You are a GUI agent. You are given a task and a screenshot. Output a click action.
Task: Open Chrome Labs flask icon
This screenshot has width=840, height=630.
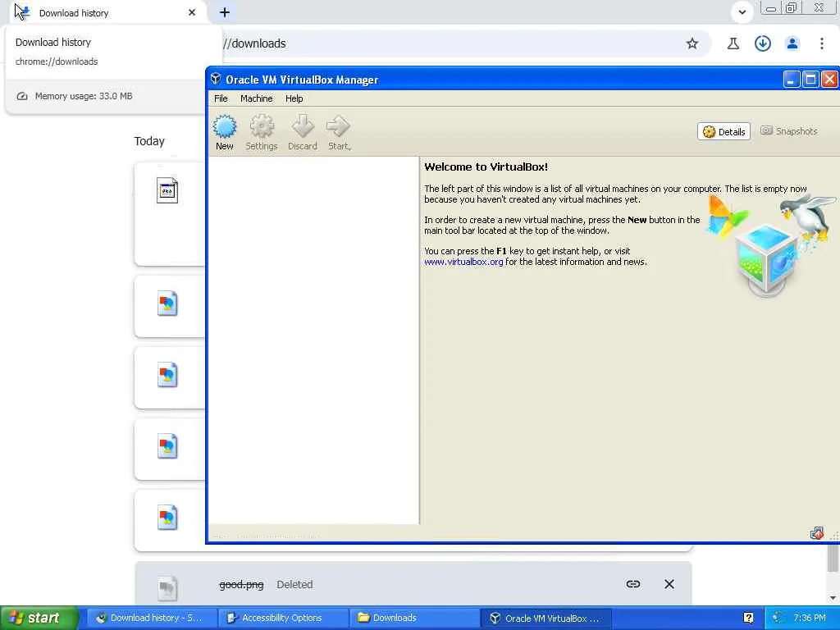pos(733,43)
